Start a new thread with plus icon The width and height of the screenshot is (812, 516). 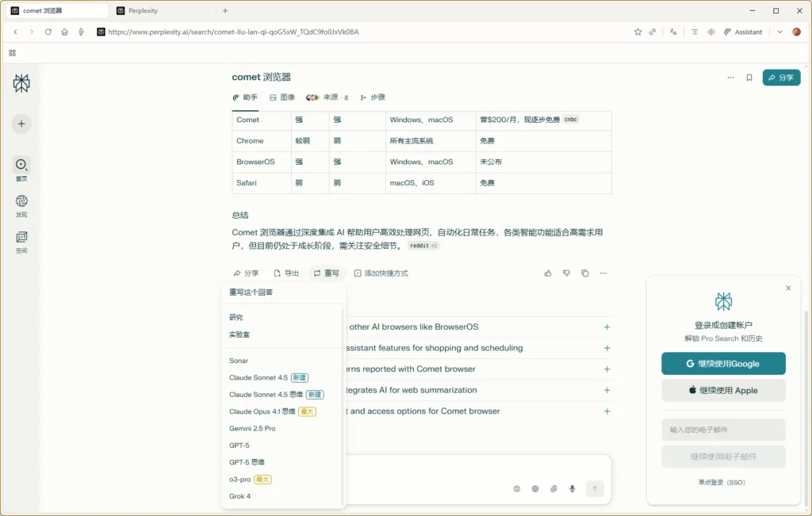21,124
